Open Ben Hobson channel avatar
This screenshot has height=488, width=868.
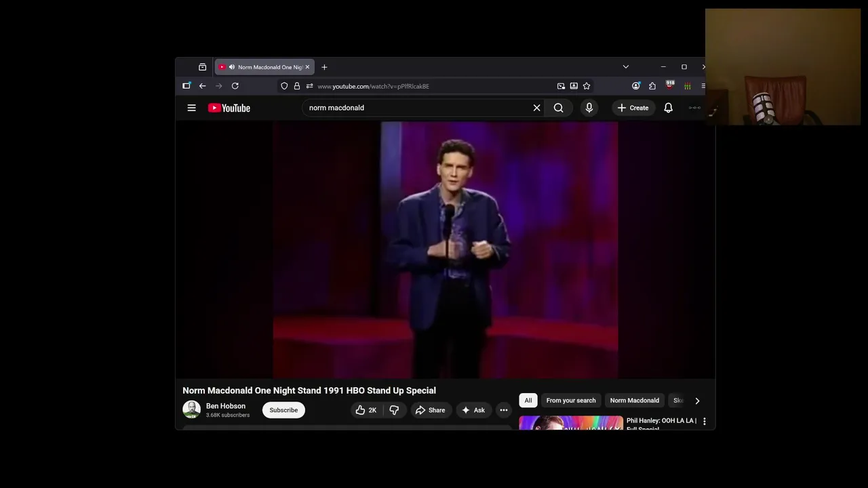click(191, 409)
